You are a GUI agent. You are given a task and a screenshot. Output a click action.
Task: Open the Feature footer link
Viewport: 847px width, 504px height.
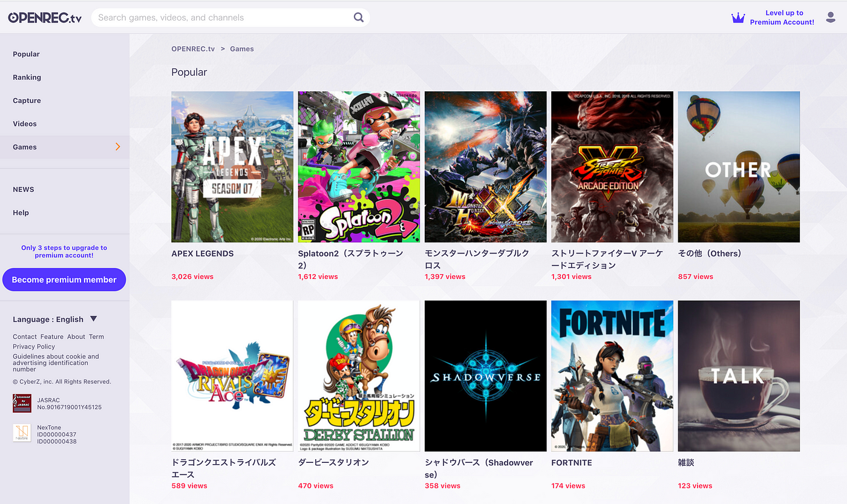[52, 336]
